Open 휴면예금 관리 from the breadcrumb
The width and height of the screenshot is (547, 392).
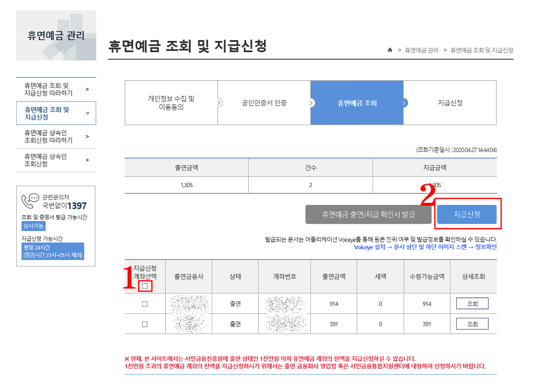422,50
